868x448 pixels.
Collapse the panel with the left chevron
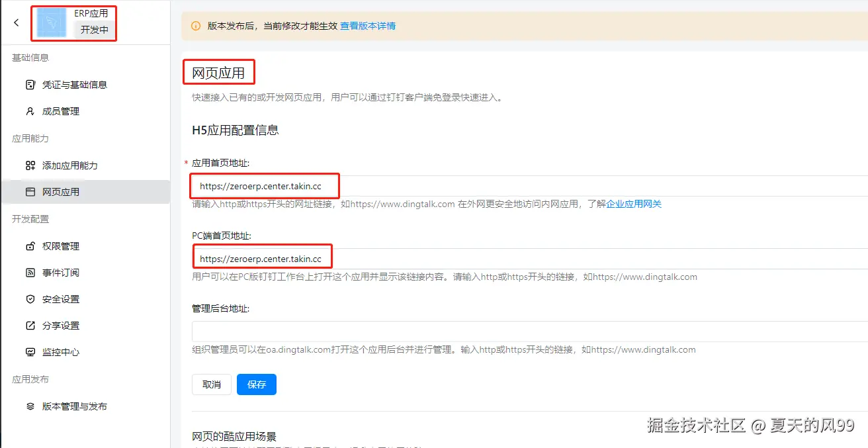(x=16, y=22)
